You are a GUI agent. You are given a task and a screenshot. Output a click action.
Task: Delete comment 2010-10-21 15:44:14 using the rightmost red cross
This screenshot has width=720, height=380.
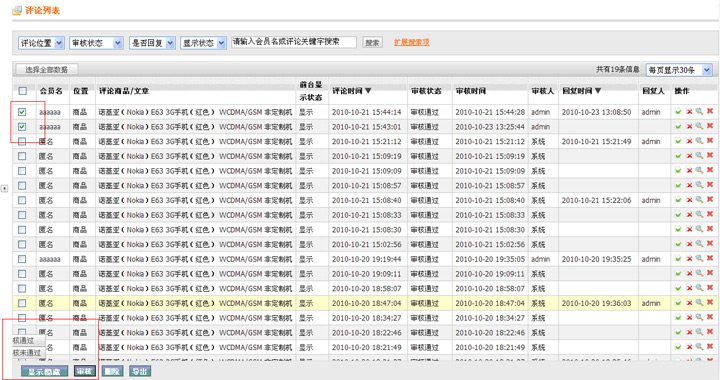(710, 111)
